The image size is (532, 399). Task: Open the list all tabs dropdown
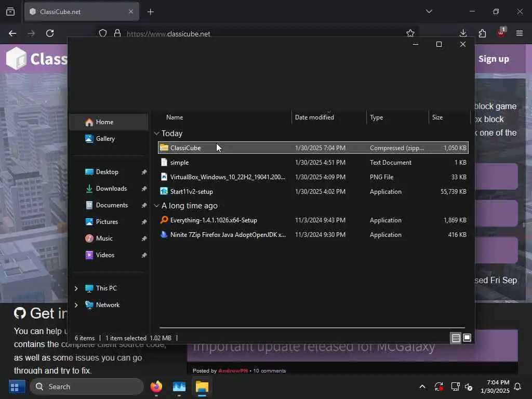coord(429,11)
